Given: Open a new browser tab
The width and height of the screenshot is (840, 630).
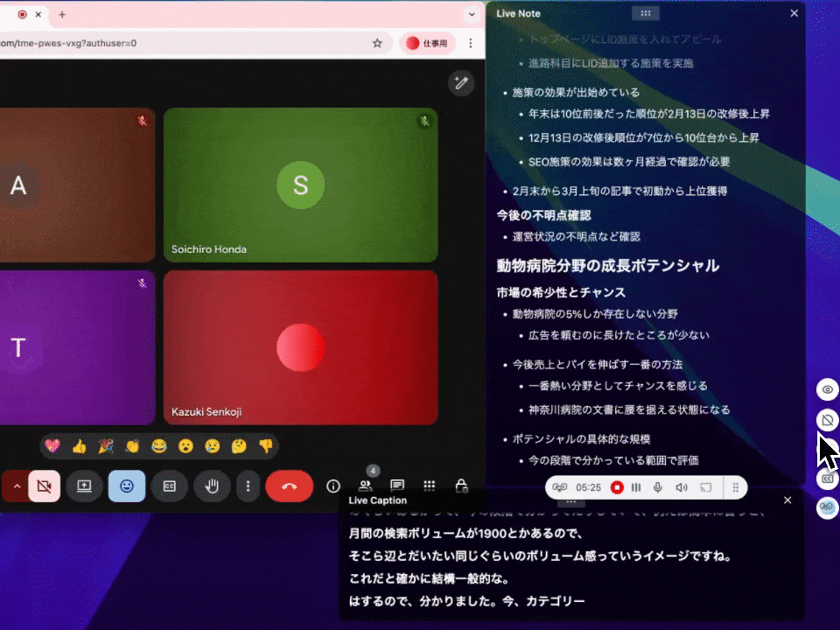Looking at the screenshot, I should click(x=62, y=14).
